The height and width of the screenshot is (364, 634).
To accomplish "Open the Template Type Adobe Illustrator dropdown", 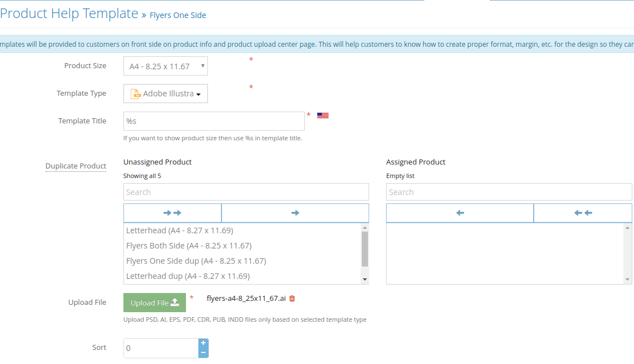I will 165,94.
